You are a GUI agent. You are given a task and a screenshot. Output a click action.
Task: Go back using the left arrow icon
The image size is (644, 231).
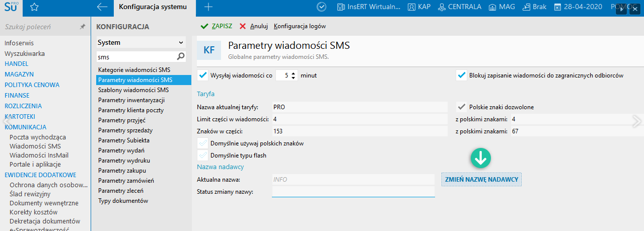[x=102, y=7]
